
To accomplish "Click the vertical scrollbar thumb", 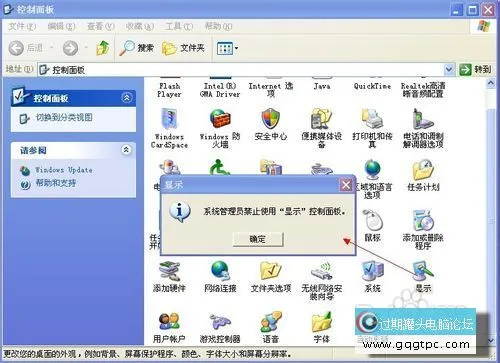I will point(491,221).
